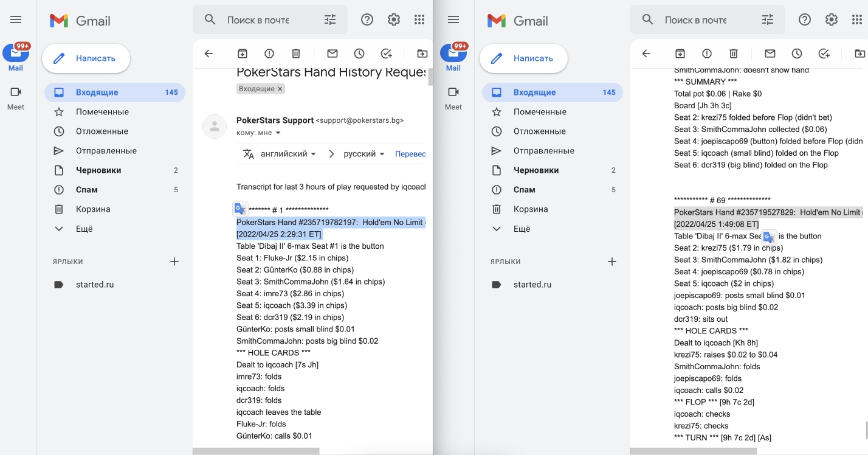The width and height of the screenshot is (868, 455).
Task: Click 'Написать' compose button in right window
Action: pyautogui.click(x=523, y=58)
